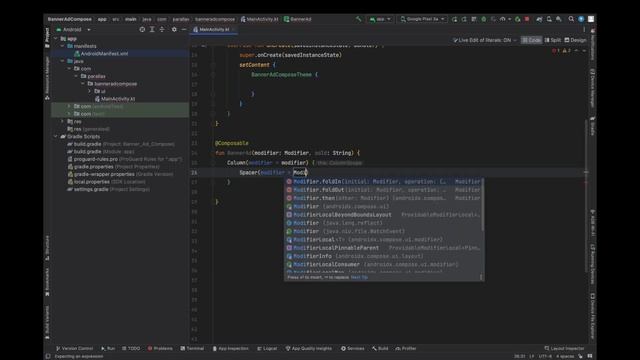Choose Modifier.then completion suggestion
The width and height of the screenshot is (640, 360).
(383, 198)
